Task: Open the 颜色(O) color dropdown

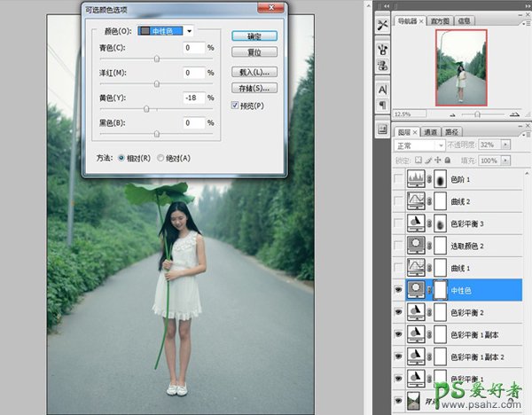Action: [x=189, y=30]
